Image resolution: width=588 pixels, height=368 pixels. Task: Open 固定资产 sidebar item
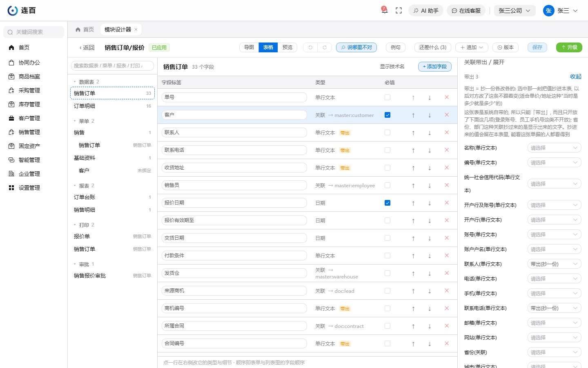pos(33,146)
